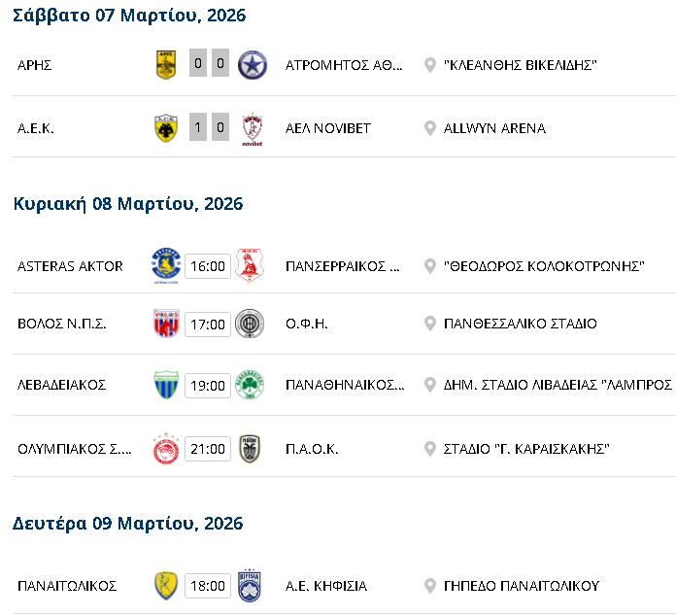Click the Asteras Aktor team crest
Image resolution: width=676 pixels, height=616 pixels.
click(166, 265)
